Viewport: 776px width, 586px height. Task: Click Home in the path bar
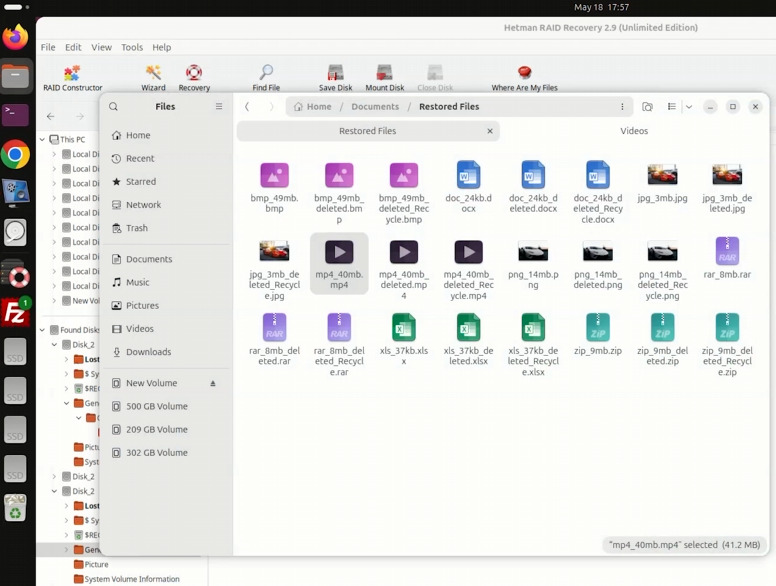tap(313, 106)
